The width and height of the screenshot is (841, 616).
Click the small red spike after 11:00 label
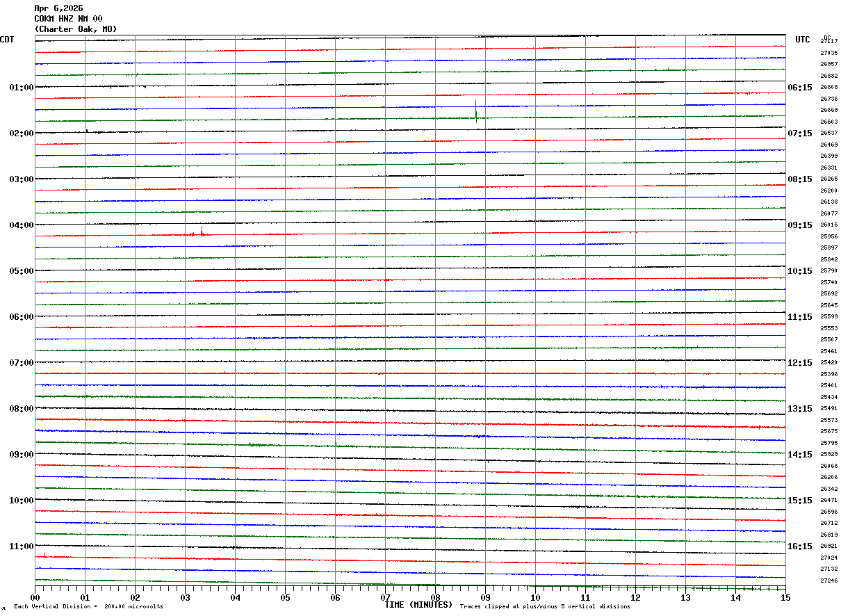(x=45, y=555)
